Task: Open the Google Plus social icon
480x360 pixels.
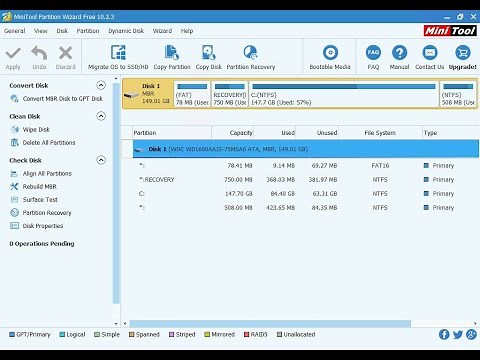Action: point(471,334)
